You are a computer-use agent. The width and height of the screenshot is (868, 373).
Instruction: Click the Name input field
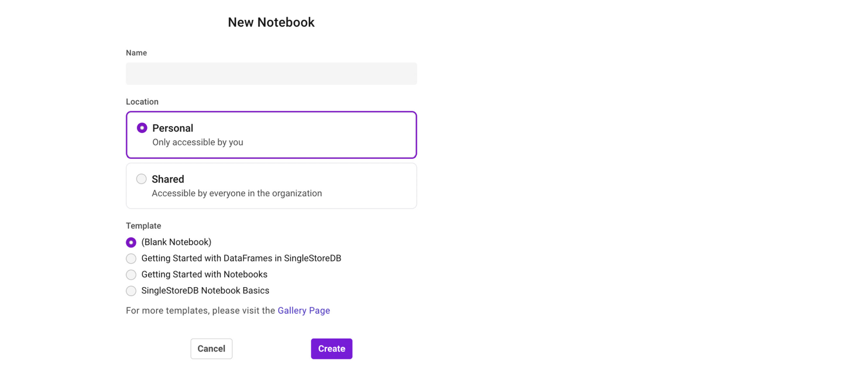[271, 74]
